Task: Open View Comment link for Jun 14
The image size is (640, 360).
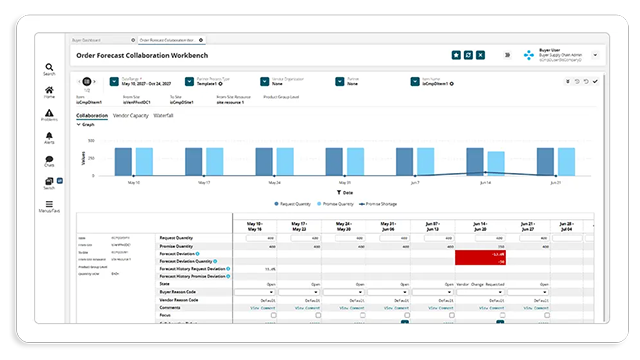Action: [x=491, y=308]
